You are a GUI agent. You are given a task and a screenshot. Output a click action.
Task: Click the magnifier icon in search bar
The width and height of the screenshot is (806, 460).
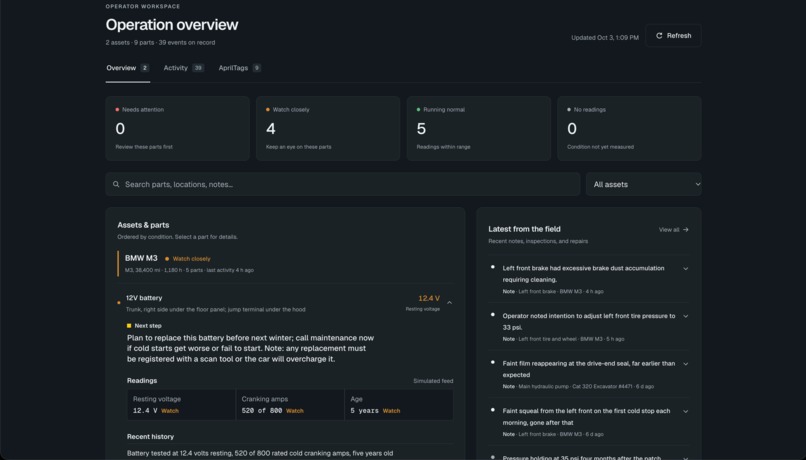click(116, 185)
